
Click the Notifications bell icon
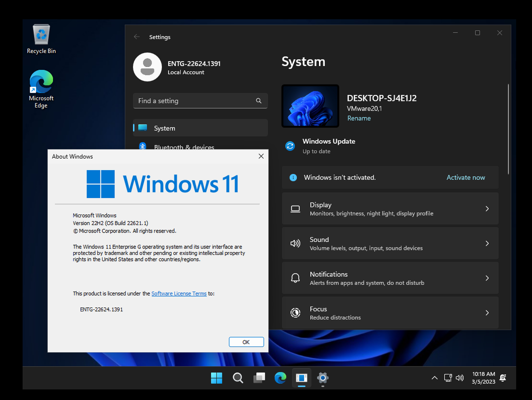pyautogui.click(x=295, y=278)
